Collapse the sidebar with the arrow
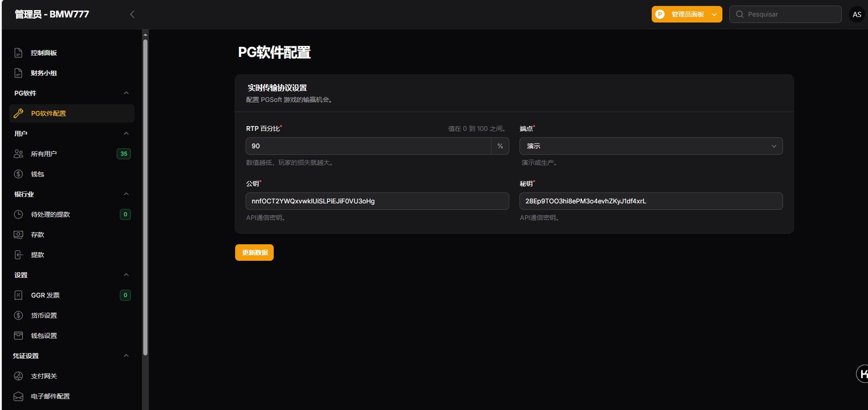 click(x=132, y=14)
